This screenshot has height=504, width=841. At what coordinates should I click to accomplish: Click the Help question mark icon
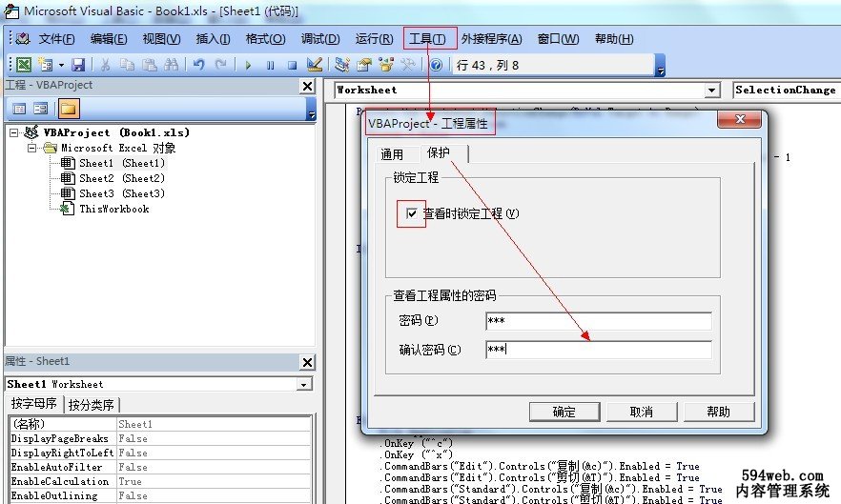pos(436,65)
